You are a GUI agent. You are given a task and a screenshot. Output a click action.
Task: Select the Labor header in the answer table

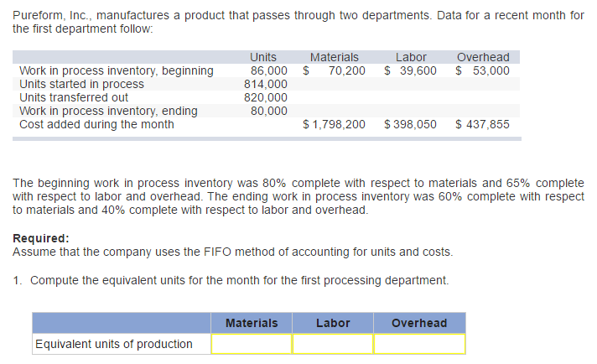[x=333, y=323]
